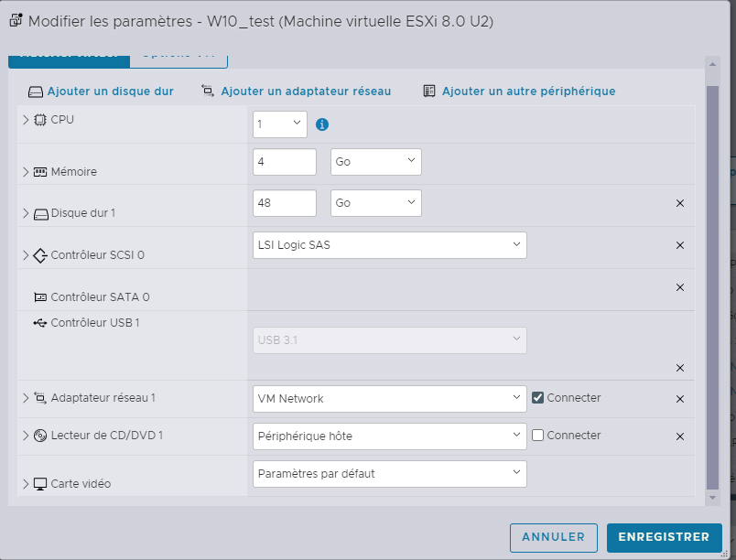This screenshot has height=560, width=736.
Task: Click Ajouter un adaptateur réseau
Action: 305,92
